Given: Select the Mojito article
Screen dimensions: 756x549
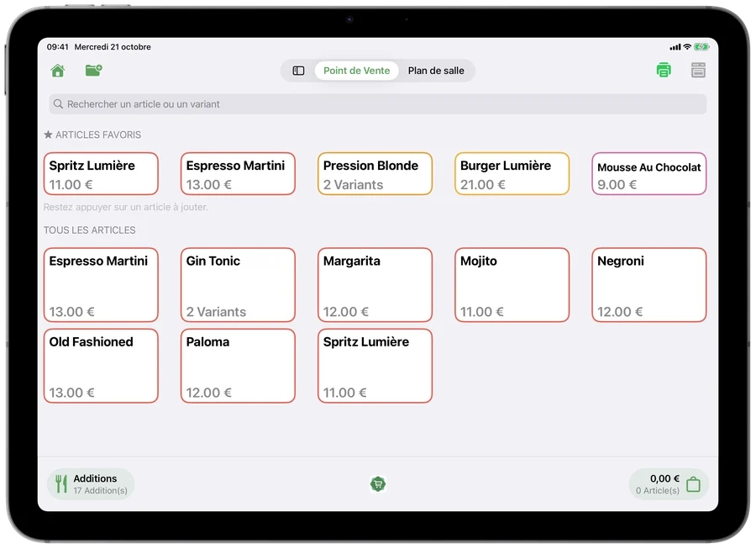Looking at the screenshot, I should point(512,285).
